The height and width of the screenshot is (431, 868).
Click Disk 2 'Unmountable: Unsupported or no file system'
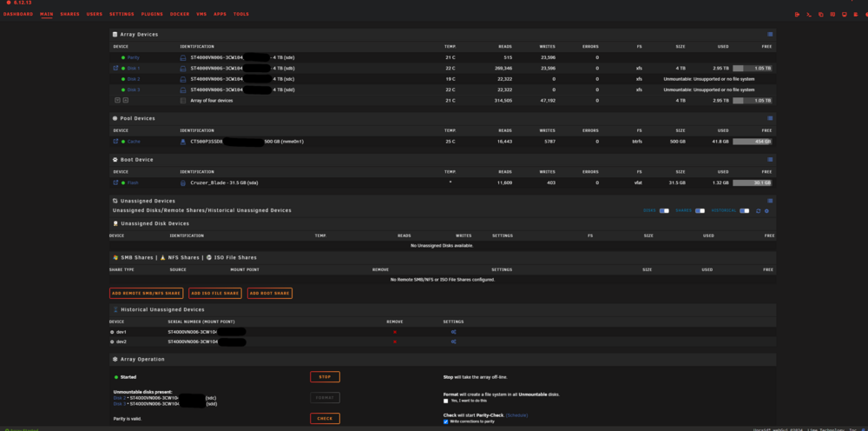(708, 79)
